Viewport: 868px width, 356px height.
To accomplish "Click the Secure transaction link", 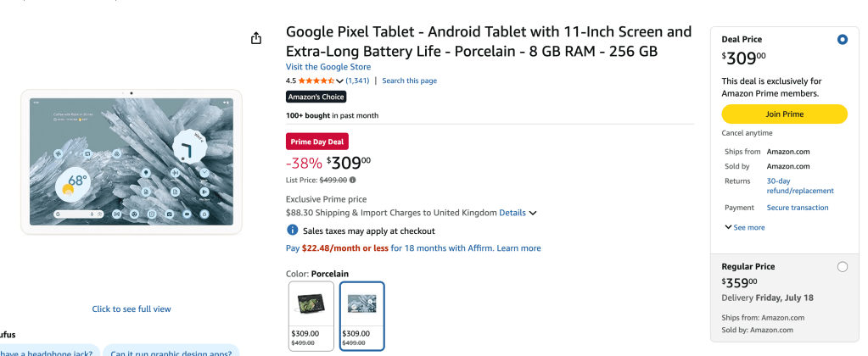I will coord(797,208).
